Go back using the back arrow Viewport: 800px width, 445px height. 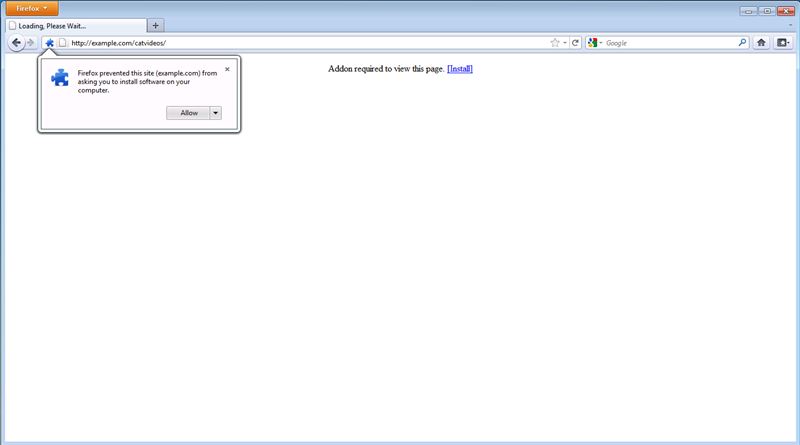coord(16,43)
